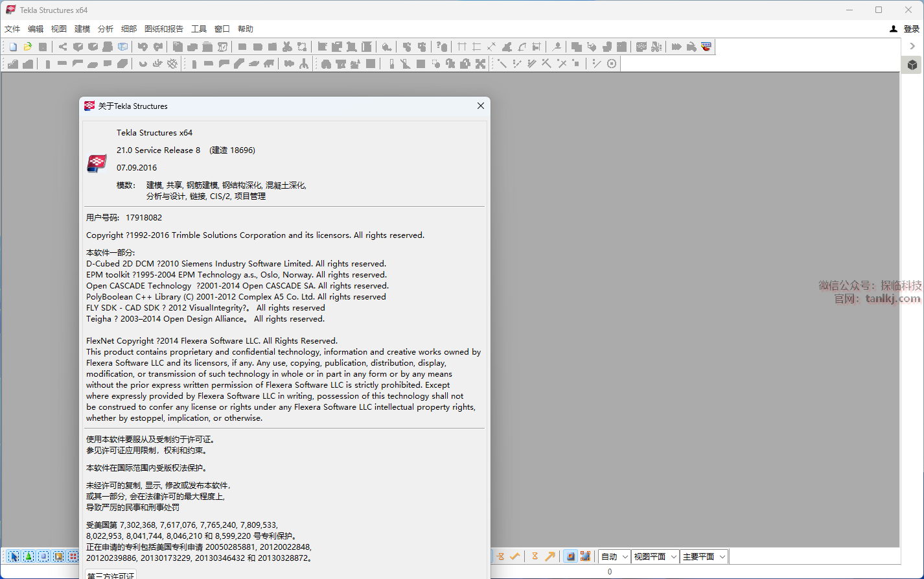The width and height of the screenshot is (924, 579).
Task: Open the 视图平面 dropdown
Action: 655,556
